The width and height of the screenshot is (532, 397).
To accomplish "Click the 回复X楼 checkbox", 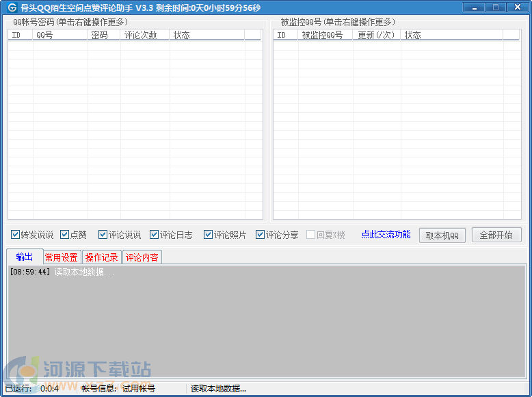I will tap(310, 235).
